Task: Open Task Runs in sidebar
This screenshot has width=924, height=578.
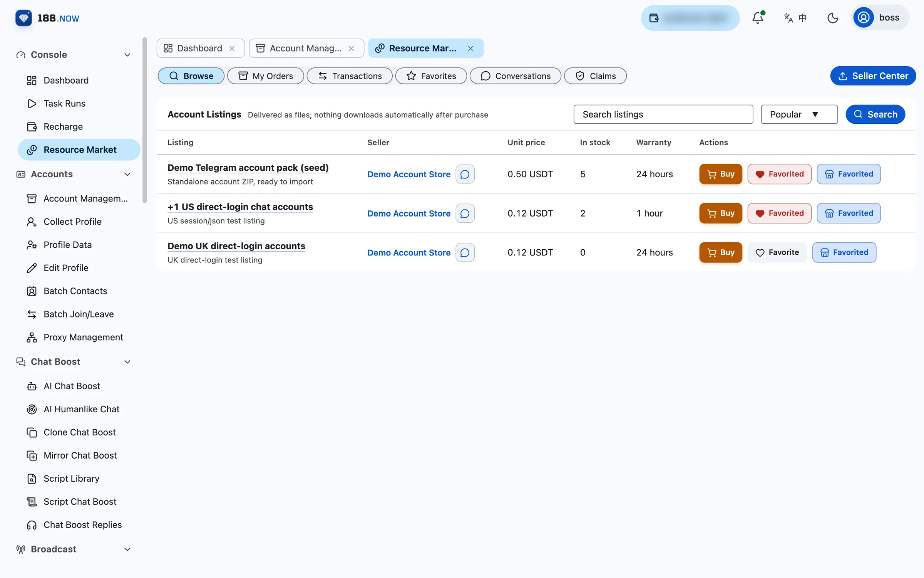Action: click(x=79, y=103)
